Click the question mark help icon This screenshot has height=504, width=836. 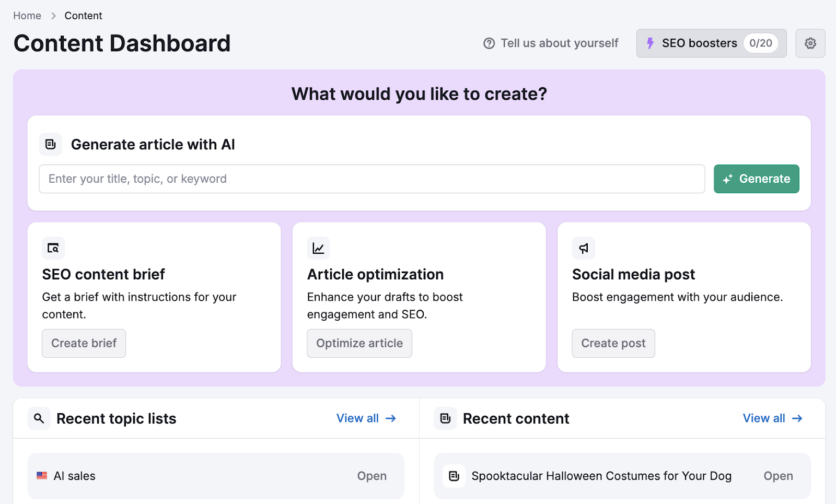pyautogui.click(x=488, y=43)
